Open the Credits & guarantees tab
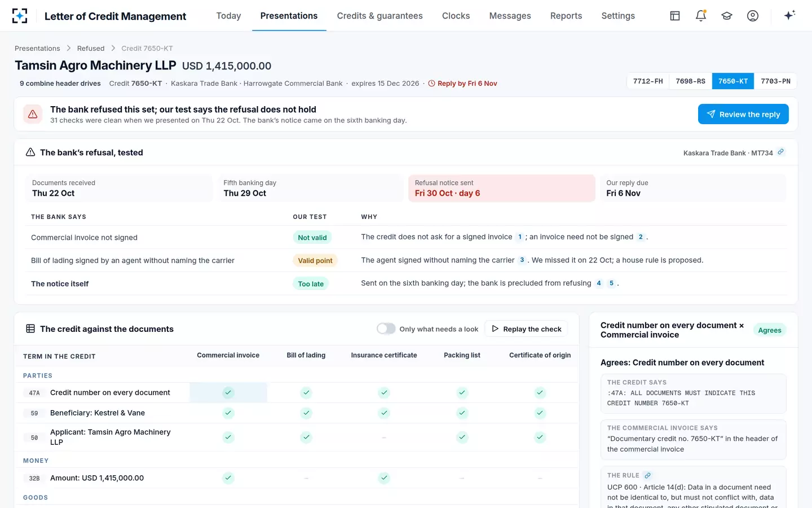The width and height of the screenshot is (812, 508). click(379, 16)
